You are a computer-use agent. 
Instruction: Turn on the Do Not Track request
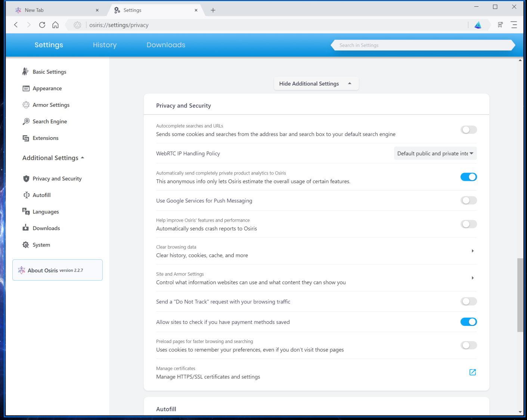click(x=469, y=301)
